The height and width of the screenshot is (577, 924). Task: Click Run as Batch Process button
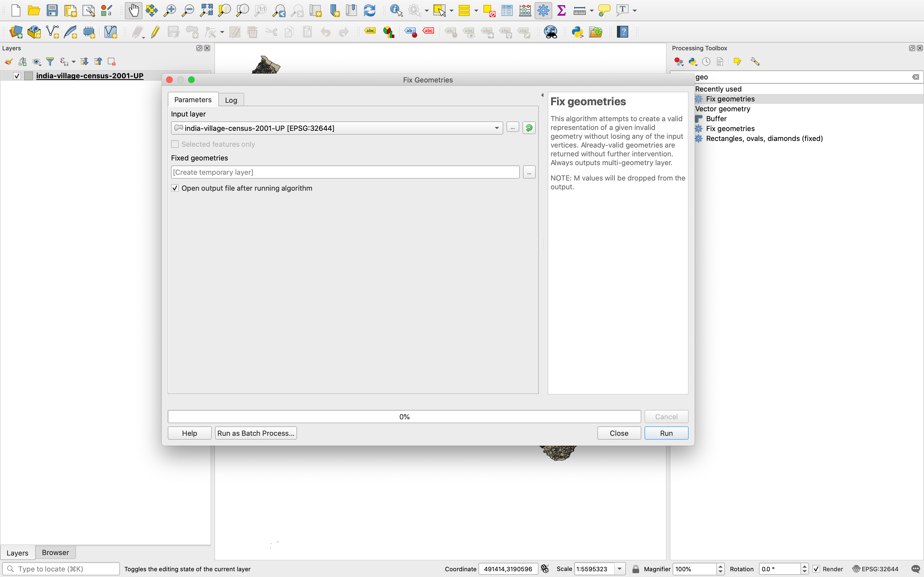255,433
